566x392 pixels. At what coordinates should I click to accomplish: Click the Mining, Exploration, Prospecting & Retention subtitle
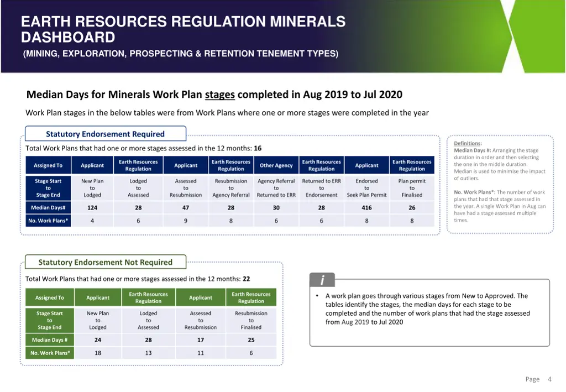(181, 54)
